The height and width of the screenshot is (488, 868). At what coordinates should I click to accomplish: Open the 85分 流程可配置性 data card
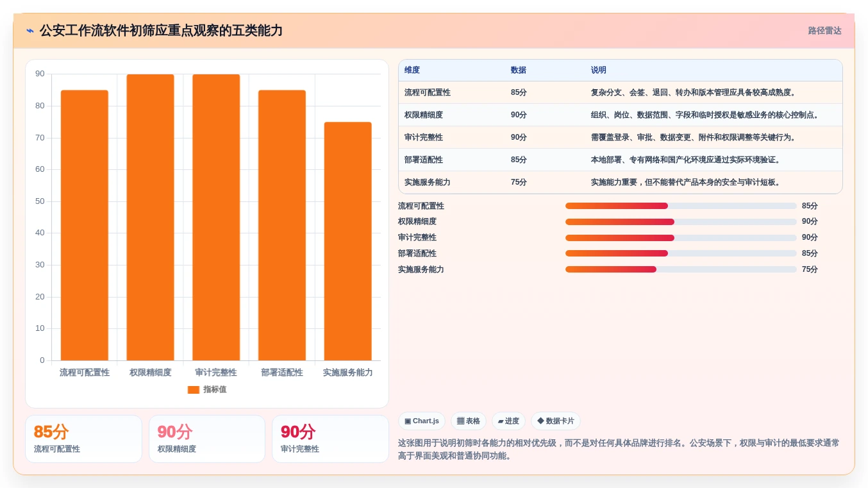(x=83, y=439)
